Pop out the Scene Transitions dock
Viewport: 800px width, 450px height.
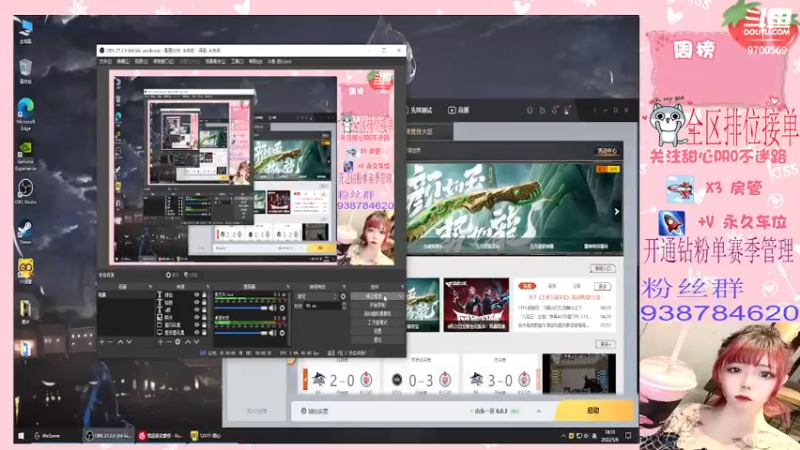(x=344, y=287)
